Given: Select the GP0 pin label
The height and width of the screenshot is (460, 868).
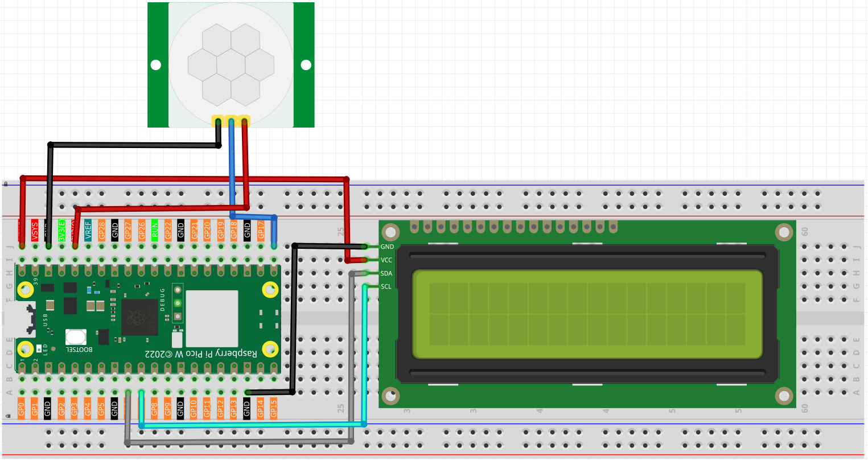Looking at the screenshot, I should (x=21, y=408).
